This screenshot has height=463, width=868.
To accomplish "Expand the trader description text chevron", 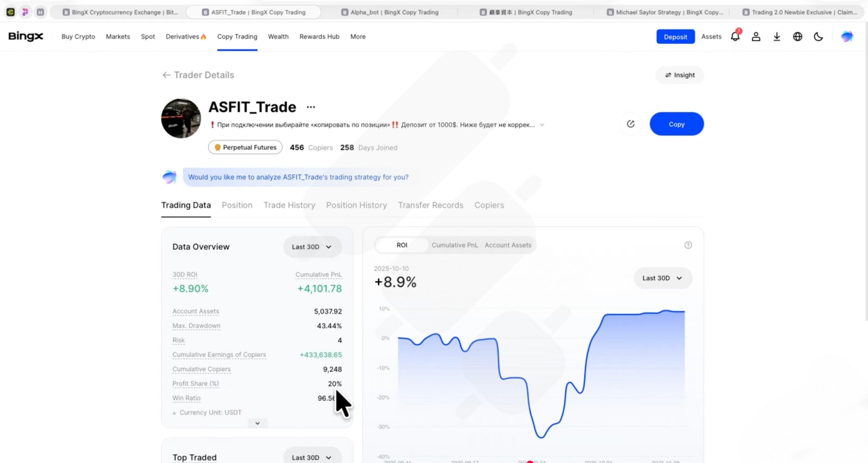I will pos(542,125).
